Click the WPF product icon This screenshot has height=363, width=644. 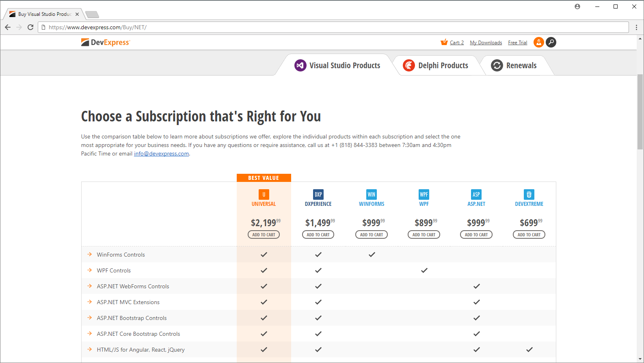pyautogui.click(x=424, y=194)
